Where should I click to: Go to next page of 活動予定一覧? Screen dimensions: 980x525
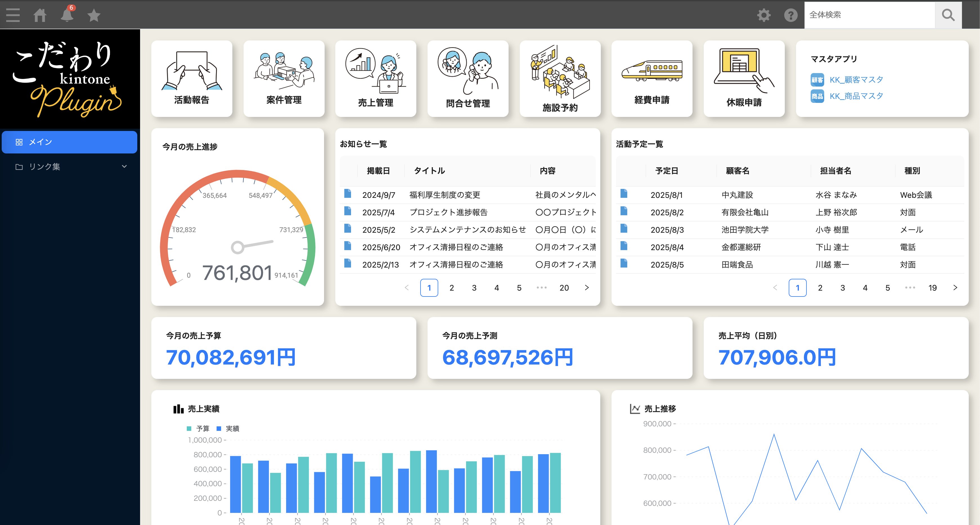955,288
